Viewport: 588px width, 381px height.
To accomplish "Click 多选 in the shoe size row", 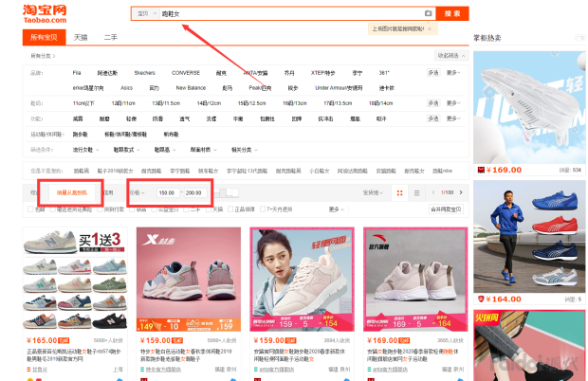I will (x=433, y=103).
